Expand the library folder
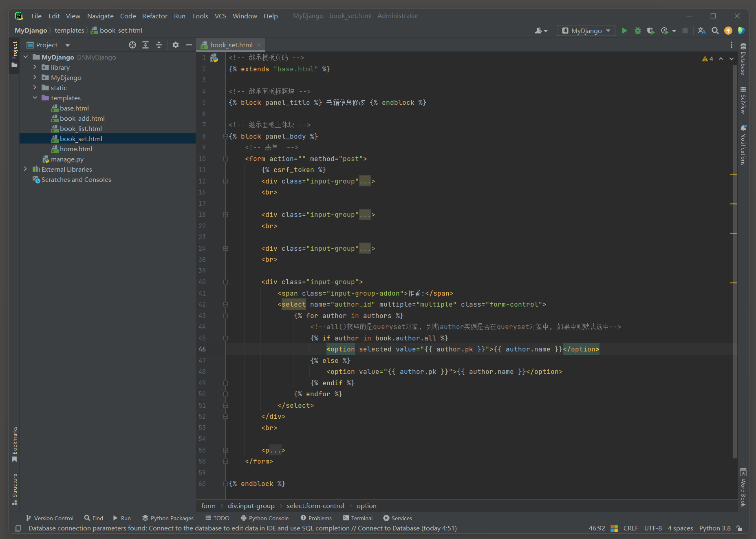This screenshot has width=756, height=539. (35, 67)
